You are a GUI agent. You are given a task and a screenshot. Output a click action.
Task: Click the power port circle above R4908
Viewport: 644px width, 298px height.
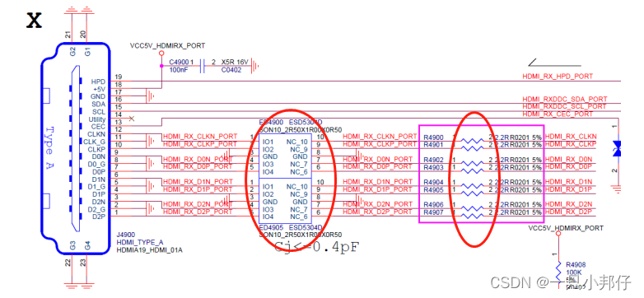pyautogui.click(x=558, y=235)
